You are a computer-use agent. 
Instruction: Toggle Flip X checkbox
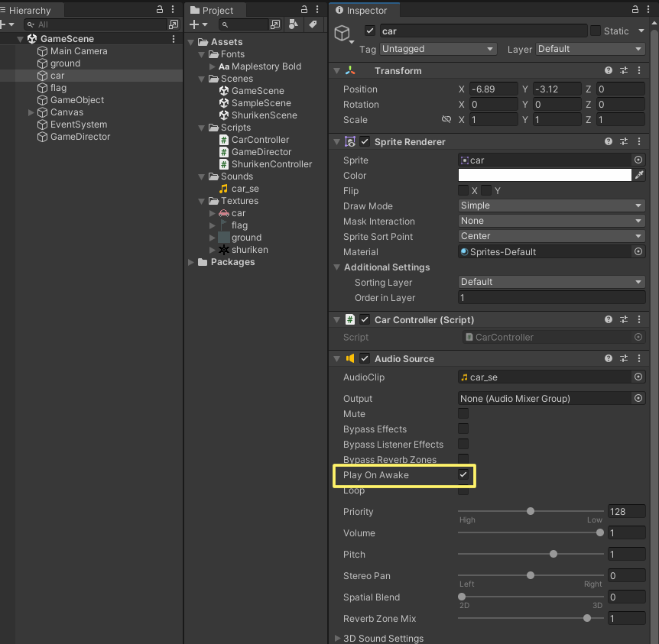[x=463, y=190]
